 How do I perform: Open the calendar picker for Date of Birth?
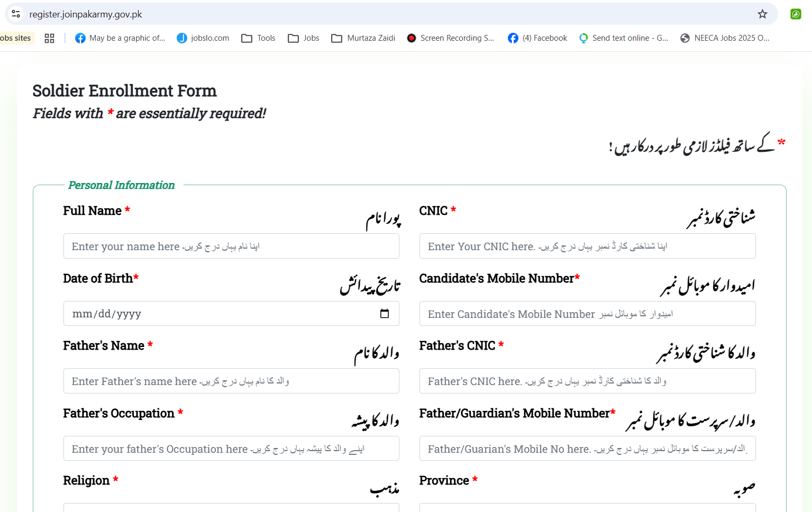pyautogui.click(x=385, y=314)
